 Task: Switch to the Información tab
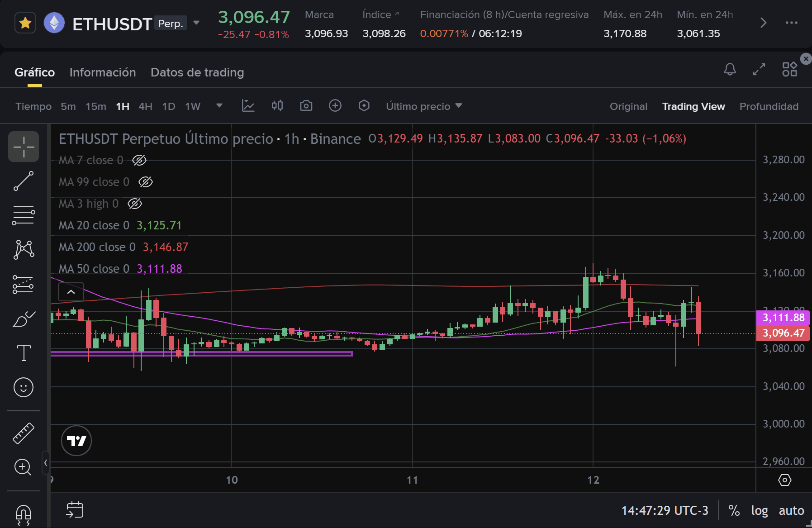click(103, 72)
